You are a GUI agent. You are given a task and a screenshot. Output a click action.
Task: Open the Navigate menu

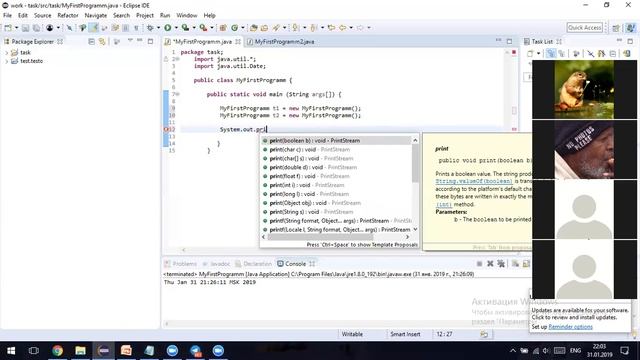coord(96,16)
